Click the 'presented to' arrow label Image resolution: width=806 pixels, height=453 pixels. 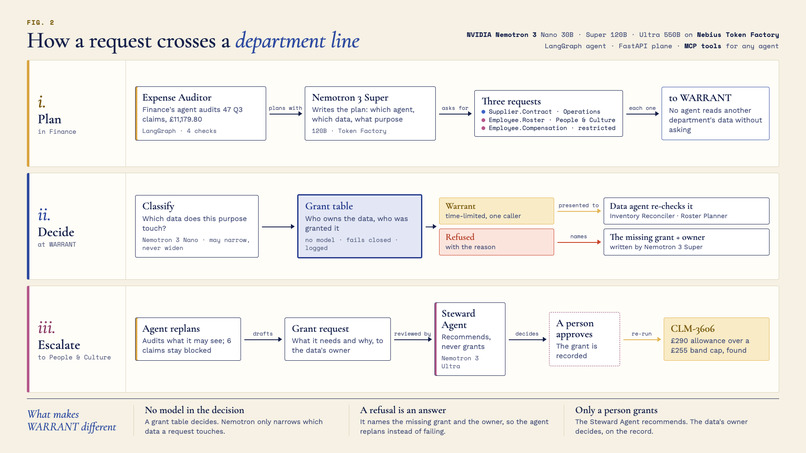click(x=578, y=205)
